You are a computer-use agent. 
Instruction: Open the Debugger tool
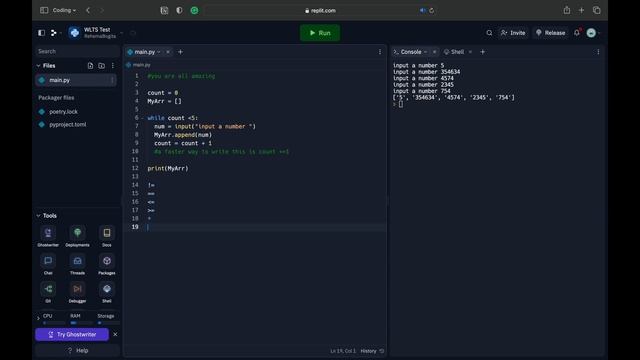click(x=77, y=292)
